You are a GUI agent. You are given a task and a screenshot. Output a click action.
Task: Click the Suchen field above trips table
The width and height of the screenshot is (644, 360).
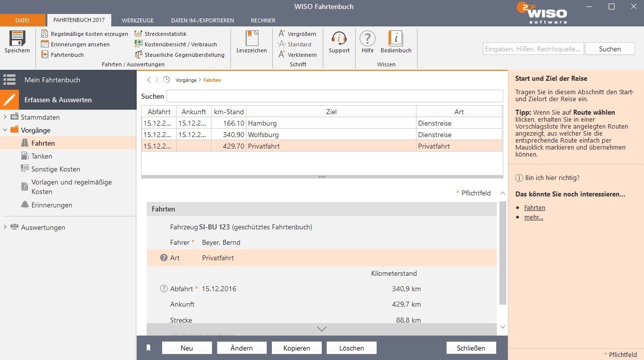pos(334,96)
